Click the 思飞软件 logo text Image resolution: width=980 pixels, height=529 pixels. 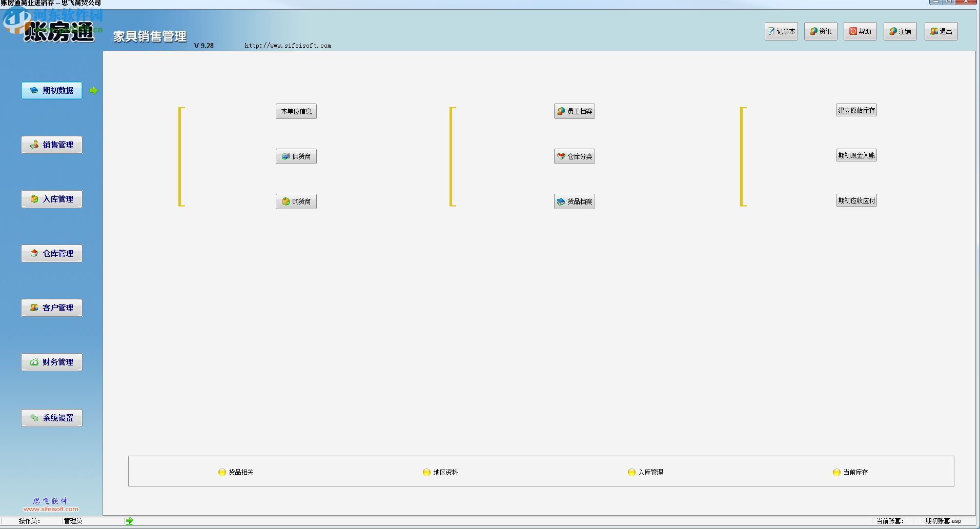pos(50,501)
